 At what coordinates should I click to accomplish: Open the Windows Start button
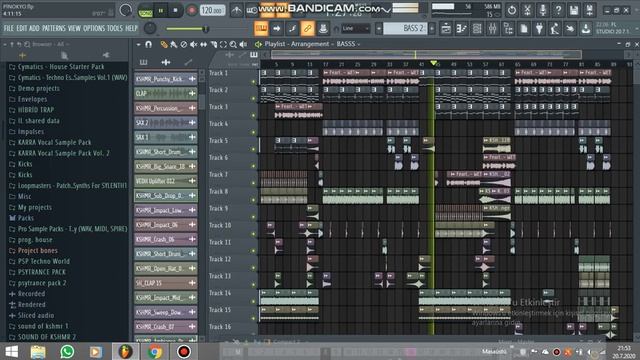pyautogui.click(x=12, y=351)
